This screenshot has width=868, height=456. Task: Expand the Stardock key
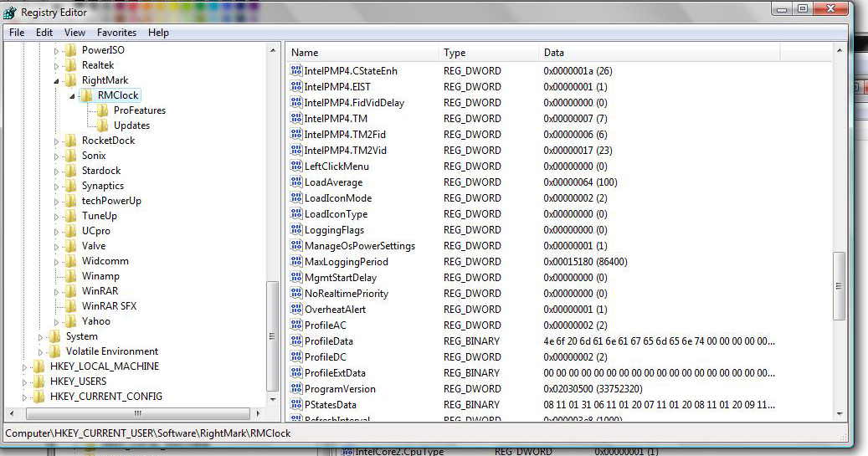pyautogui.click(x=56, y=172)
